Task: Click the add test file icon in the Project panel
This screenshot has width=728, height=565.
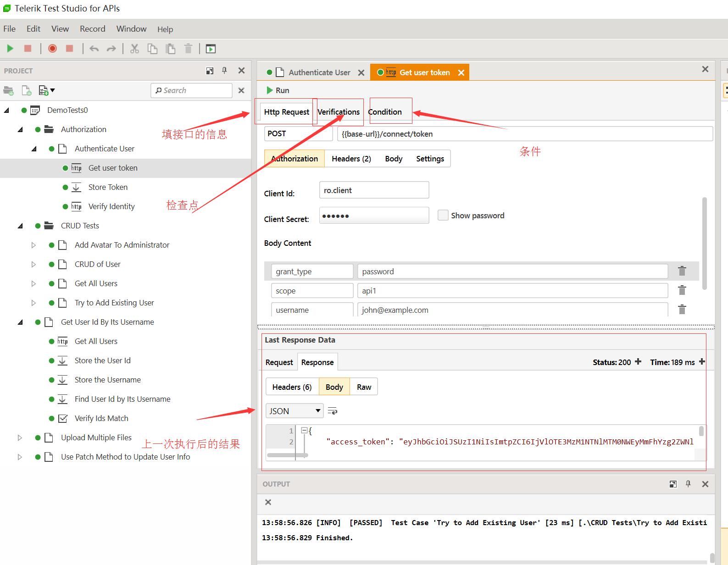Action: pos(27,90)
